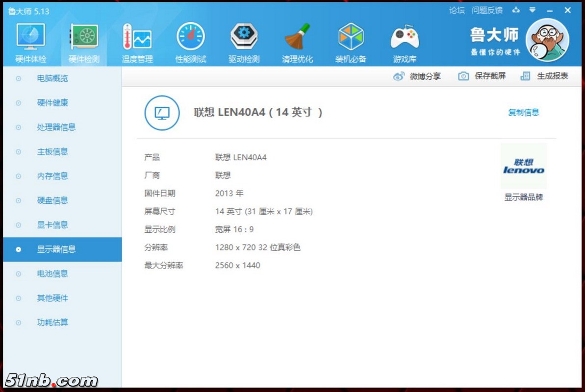This screenshot has height=392, width=585.
Task: Switch to 处理器信息 processor info
Action: [56, 127]
